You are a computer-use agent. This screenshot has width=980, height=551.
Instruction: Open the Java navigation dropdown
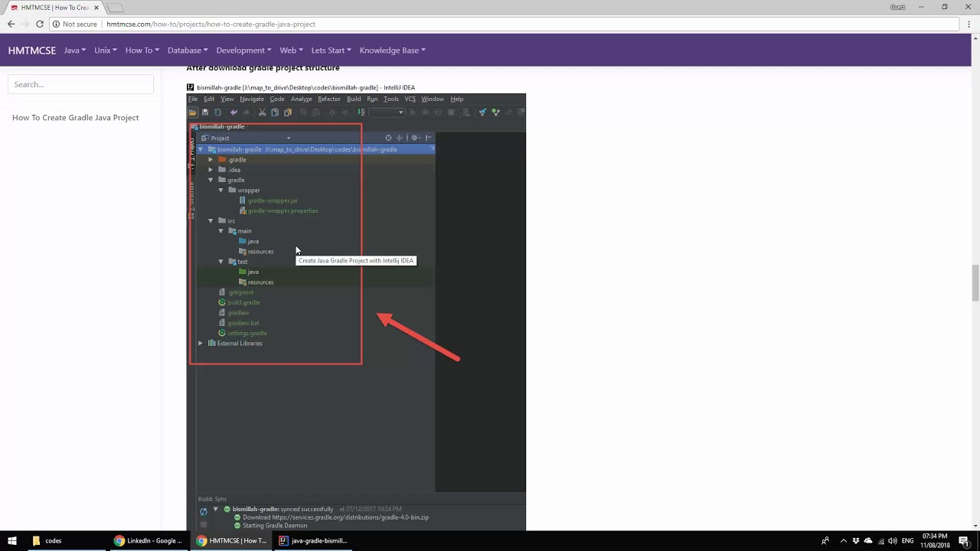[x=75, y=51]
